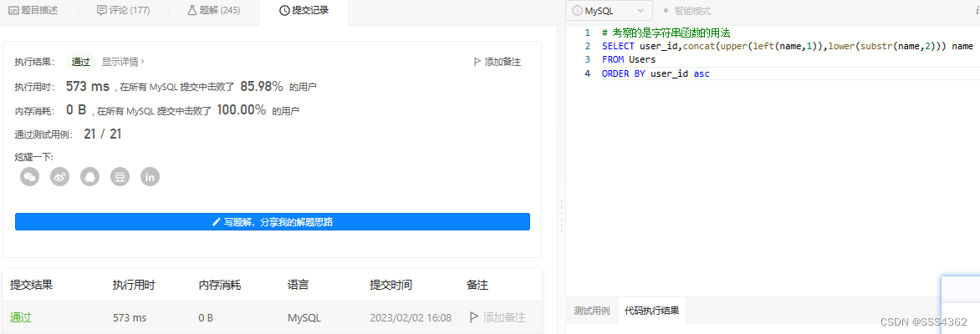Click 573 ms in the submissions row
980x334 pixels.
tap(130, 318)
